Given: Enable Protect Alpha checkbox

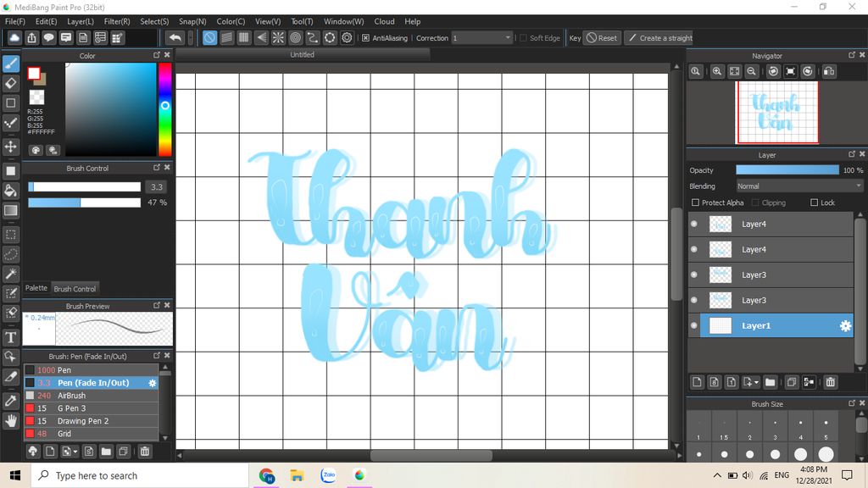Looking at the screenshot, I should 696,202.
